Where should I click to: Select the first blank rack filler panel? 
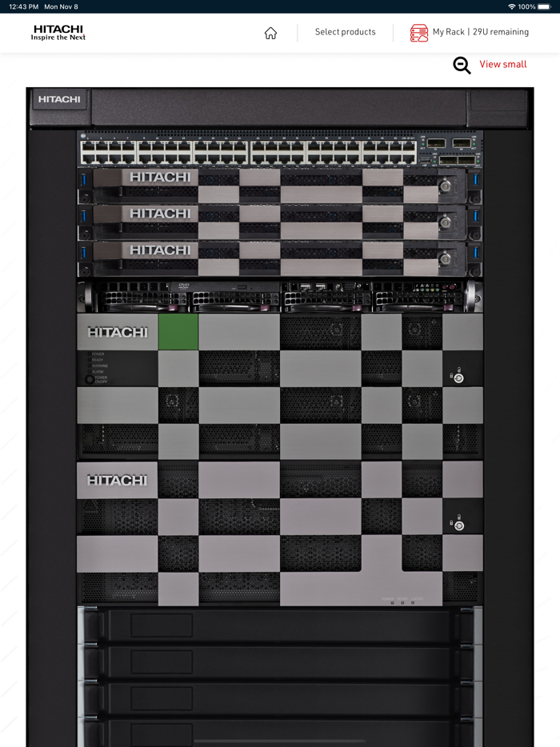pyautogui.click(x=280, y=625)
